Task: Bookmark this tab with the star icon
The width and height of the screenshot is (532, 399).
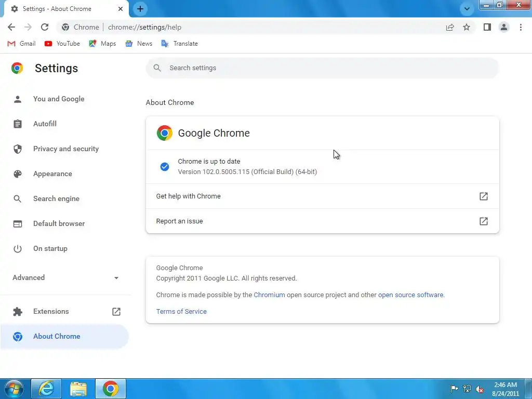Action: (x=467, y=27)
